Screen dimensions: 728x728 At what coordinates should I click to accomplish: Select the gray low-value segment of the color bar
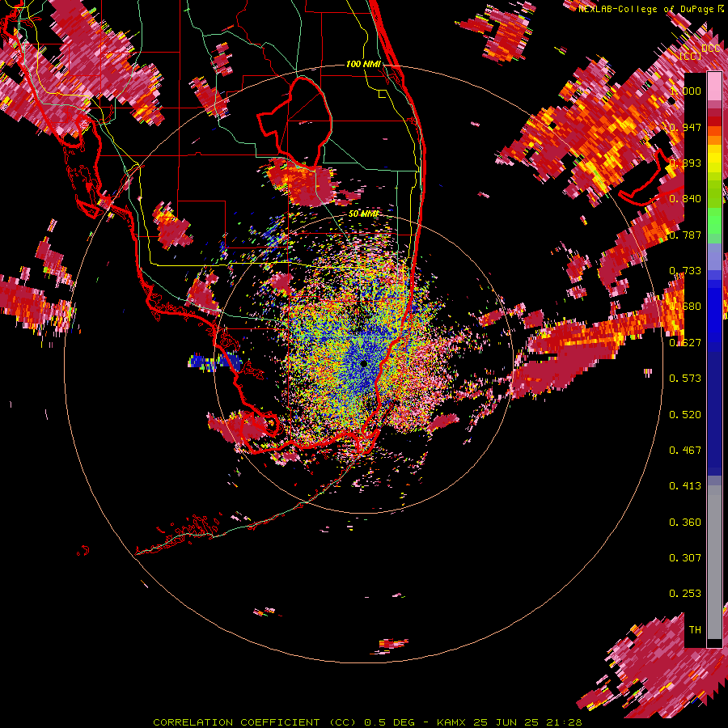coord(714,562)
